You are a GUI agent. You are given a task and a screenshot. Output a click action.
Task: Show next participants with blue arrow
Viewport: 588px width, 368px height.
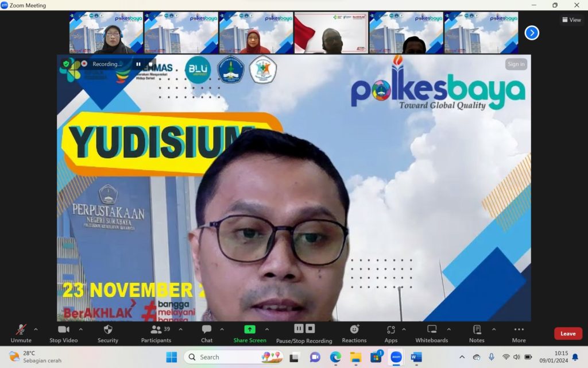click(532, 33)
